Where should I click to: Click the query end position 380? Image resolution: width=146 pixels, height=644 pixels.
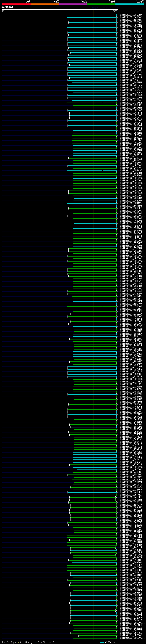pyautogui.click(x=115, y=11)
